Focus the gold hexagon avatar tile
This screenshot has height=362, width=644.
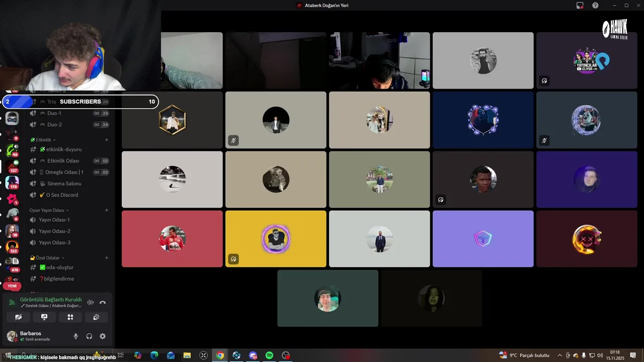coord(172,120)
